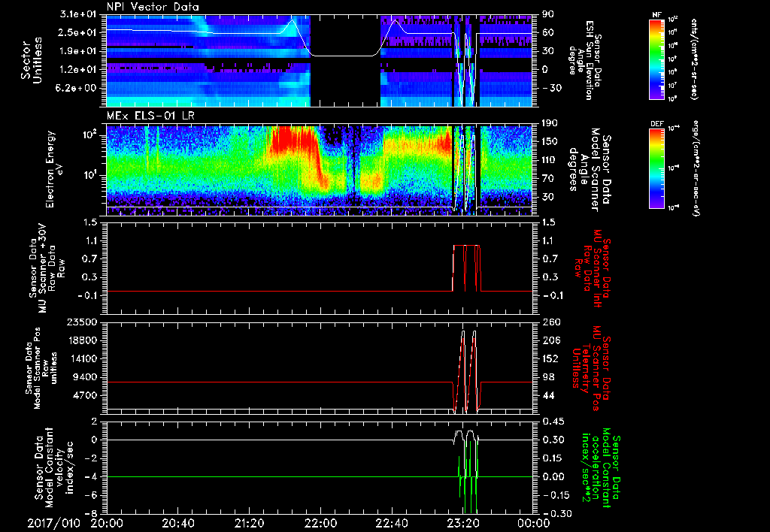The height and width of the screenshot is (532, 770).
Task: Click the "21:20" time tick label
Action: point(250,523)
